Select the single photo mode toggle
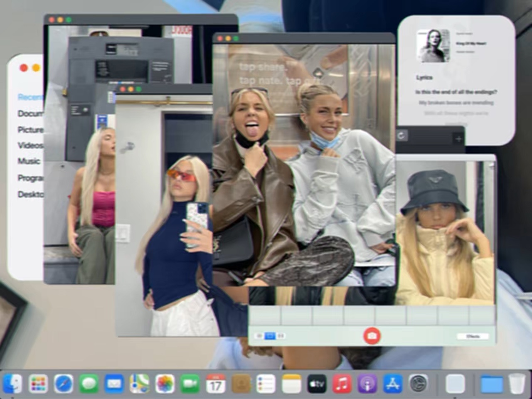Viewport: 532px width, 399px height. click(270, 335)
